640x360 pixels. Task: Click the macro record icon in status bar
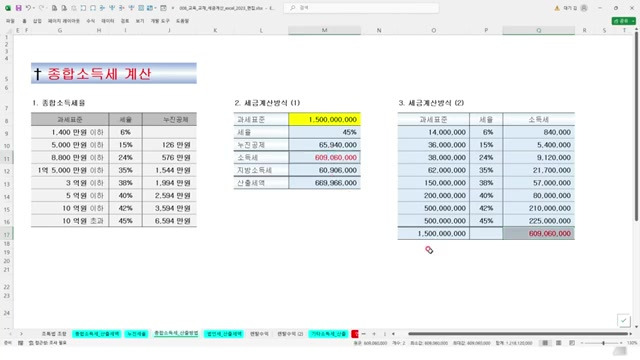tap(20, 343)
